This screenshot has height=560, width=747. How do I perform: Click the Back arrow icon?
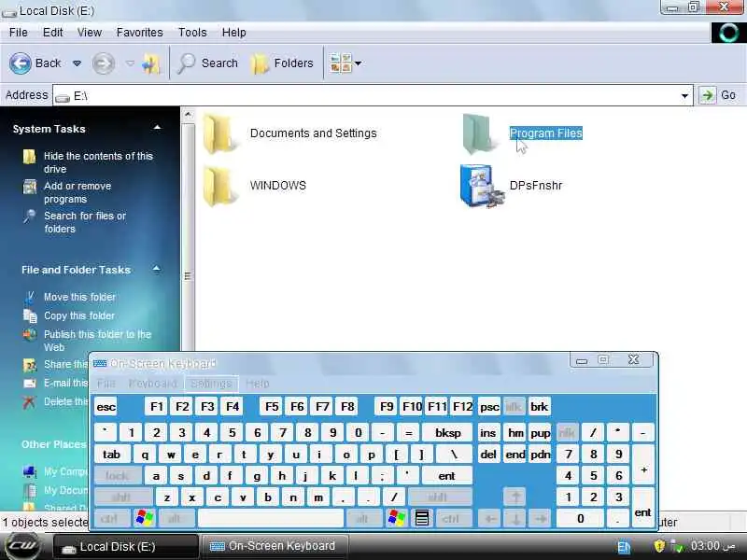pos(20,63)
